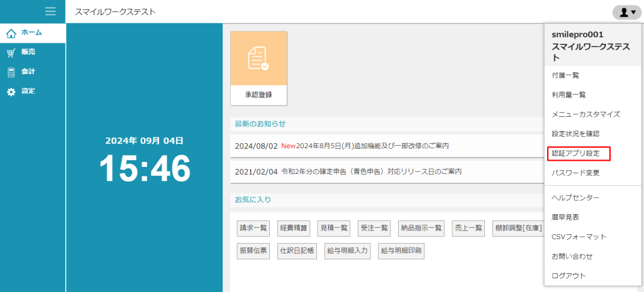Click the 給与明細印刷 favorite button
Viewport: 644px width, 292px height.
(402, 251)
